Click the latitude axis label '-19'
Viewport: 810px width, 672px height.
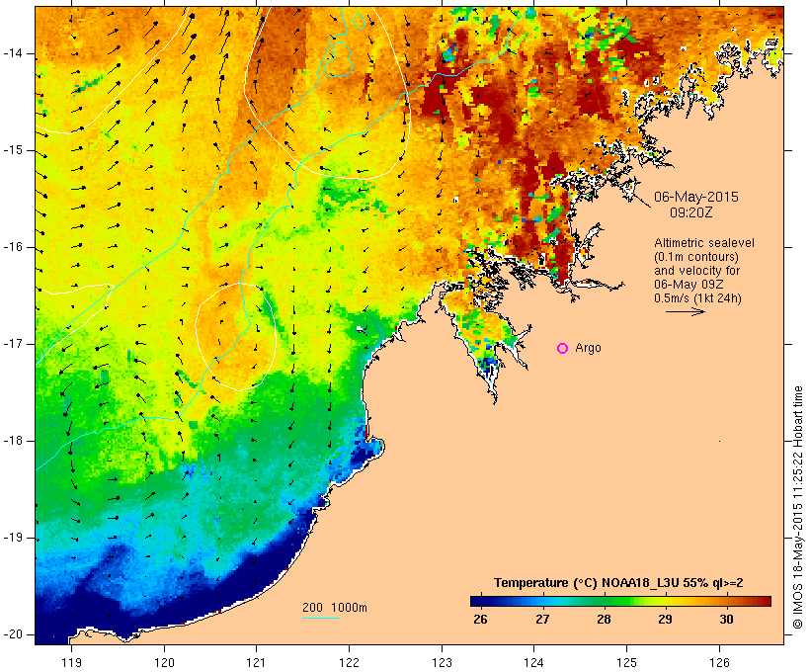(13, 538)
